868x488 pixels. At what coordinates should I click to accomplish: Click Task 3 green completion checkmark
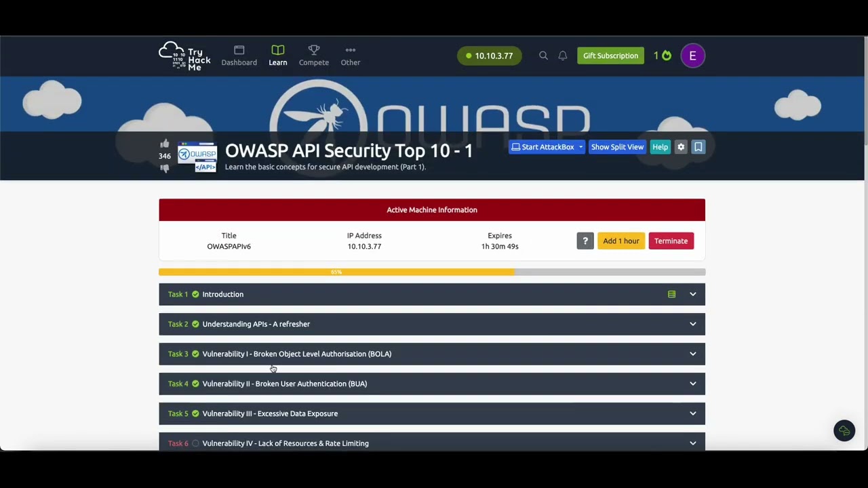195,354
